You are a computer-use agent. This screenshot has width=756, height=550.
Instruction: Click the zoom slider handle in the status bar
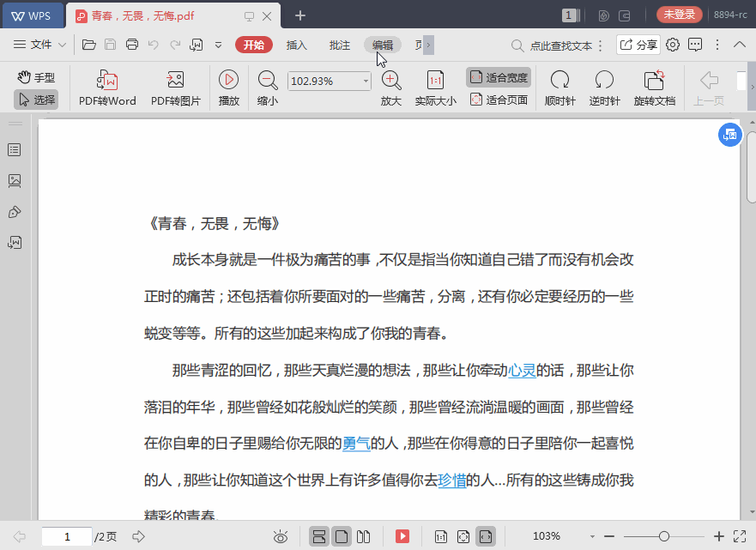tap(664, 536)
